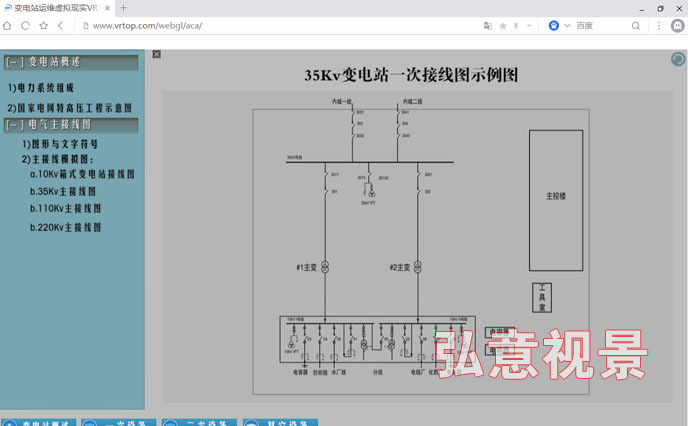
Task: Click the gray star in address bar
Action: (x=503, y=26)
